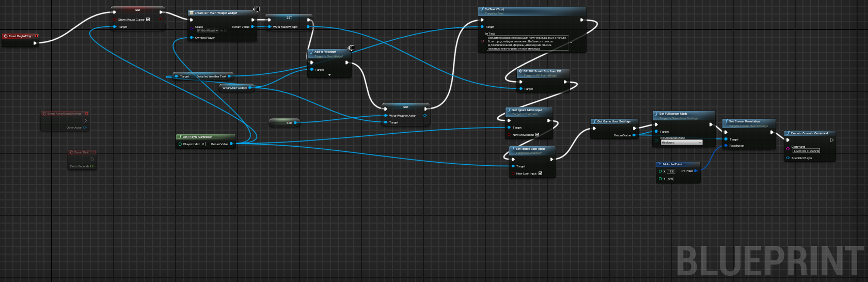
Task: Select the Set Fullscreen Mode node title
Action: [x=673, y=114]
